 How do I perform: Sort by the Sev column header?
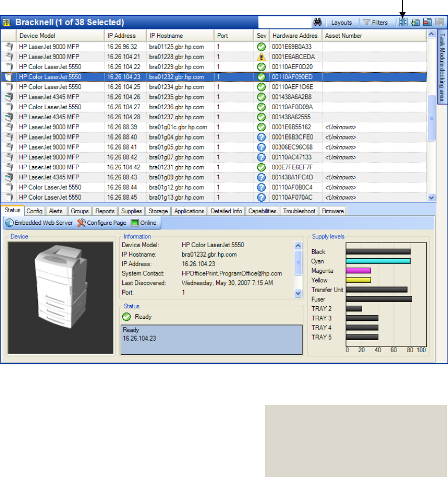(262, 35)
